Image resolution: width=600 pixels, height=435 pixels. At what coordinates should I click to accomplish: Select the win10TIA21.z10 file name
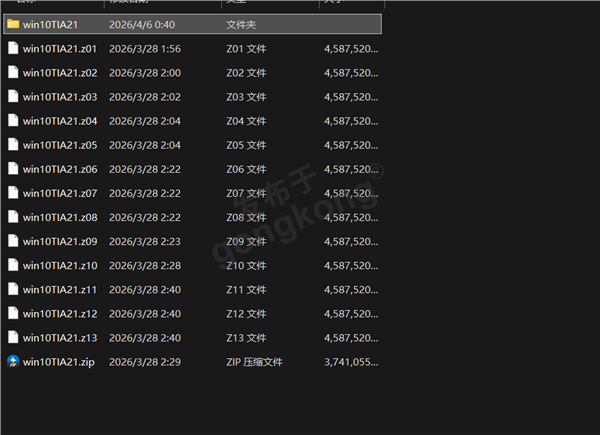tap(59, 265)
